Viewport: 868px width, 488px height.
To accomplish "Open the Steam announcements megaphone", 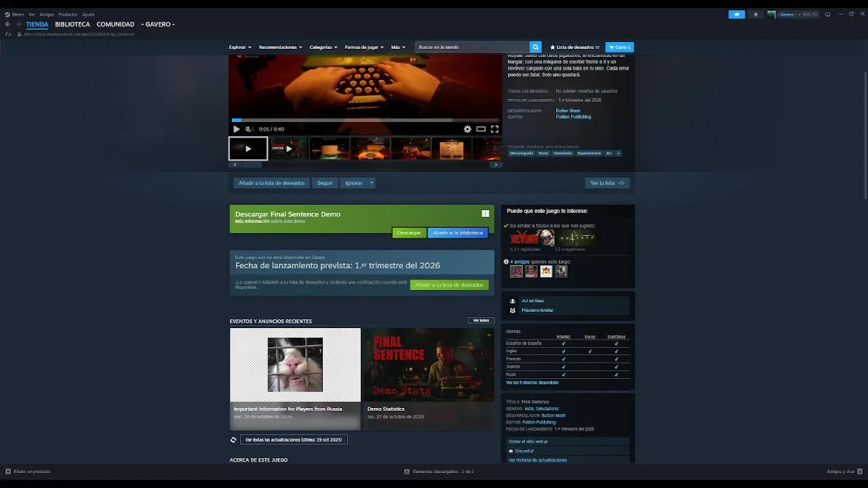I will 736,14.
